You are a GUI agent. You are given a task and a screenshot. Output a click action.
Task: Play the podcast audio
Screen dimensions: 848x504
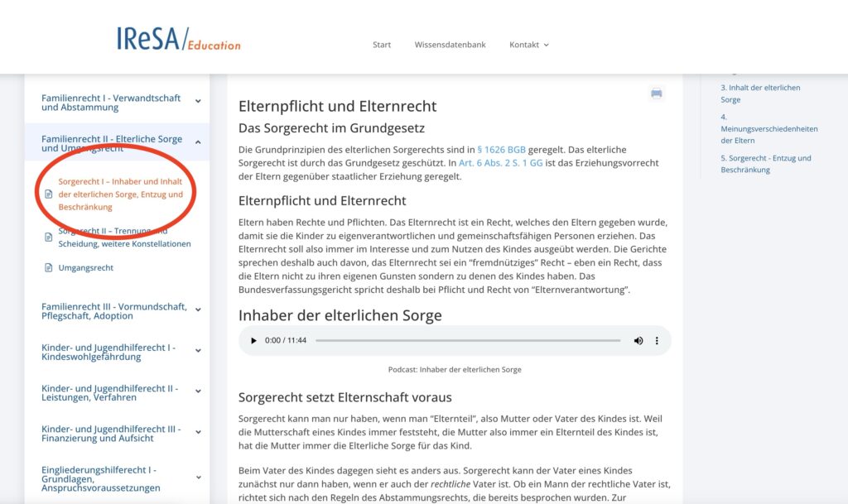(253, 341)
